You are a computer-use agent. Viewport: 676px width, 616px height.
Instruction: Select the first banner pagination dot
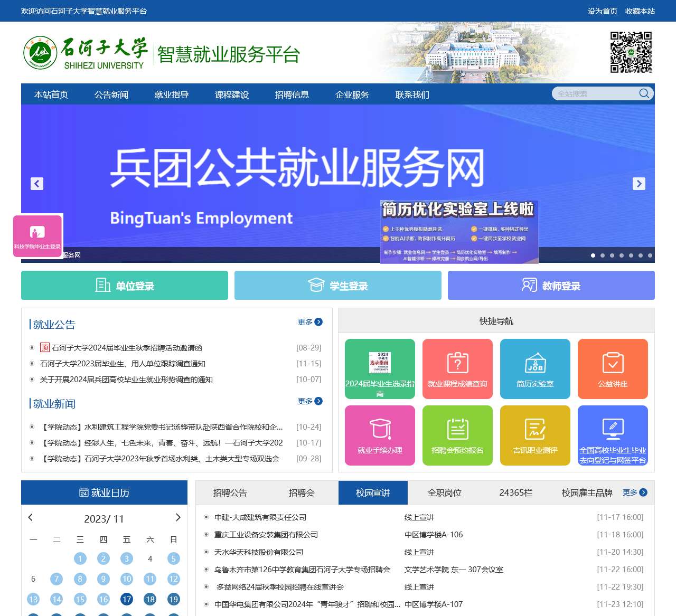593,255
